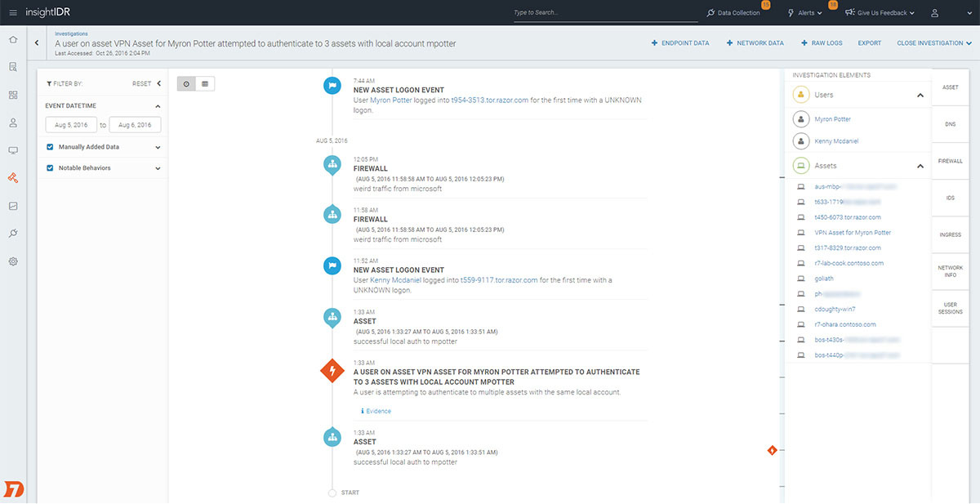Click the Aug 5 2016 start date field
This screenshot has width=980, height=504.
71,125
